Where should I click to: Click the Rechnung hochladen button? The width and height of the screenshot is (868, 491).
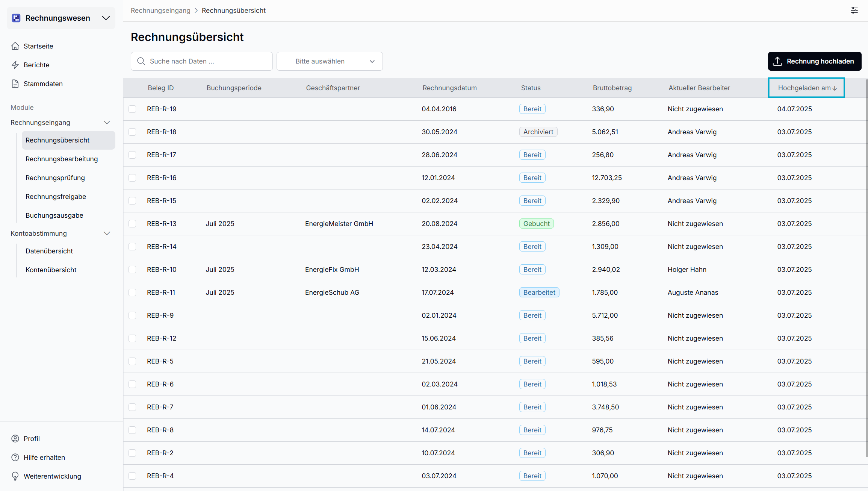coord(815,61)
